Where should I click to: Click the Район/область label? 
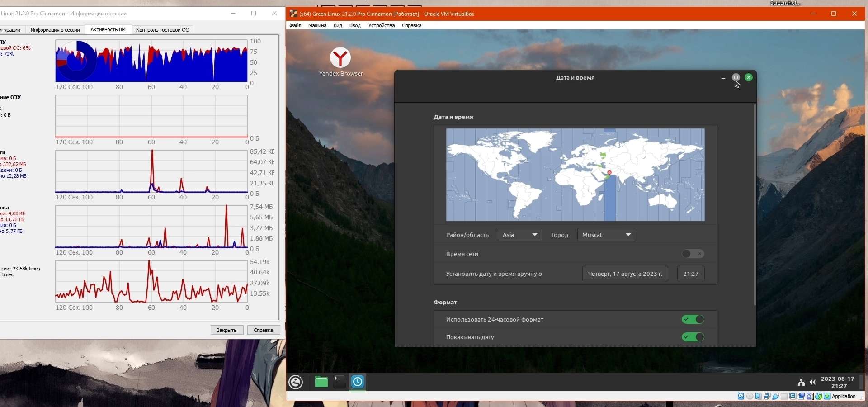pyautogui.click(x=467, y=235)
